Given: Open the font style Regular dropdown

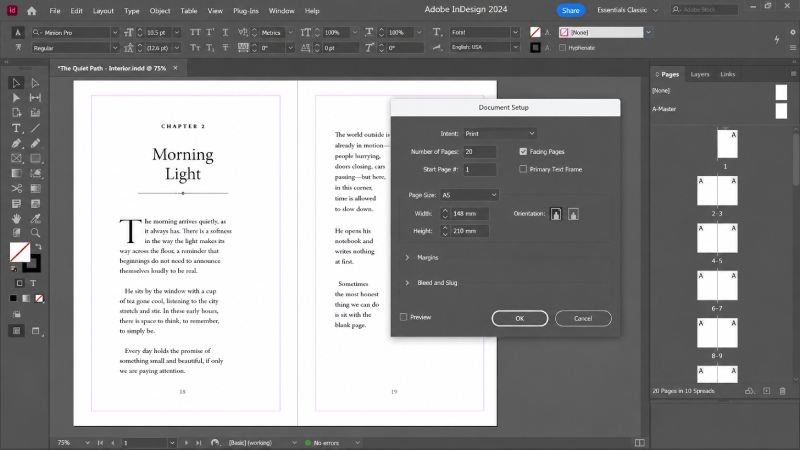Looking at the screenshot, I should click(x=115, y=48).
